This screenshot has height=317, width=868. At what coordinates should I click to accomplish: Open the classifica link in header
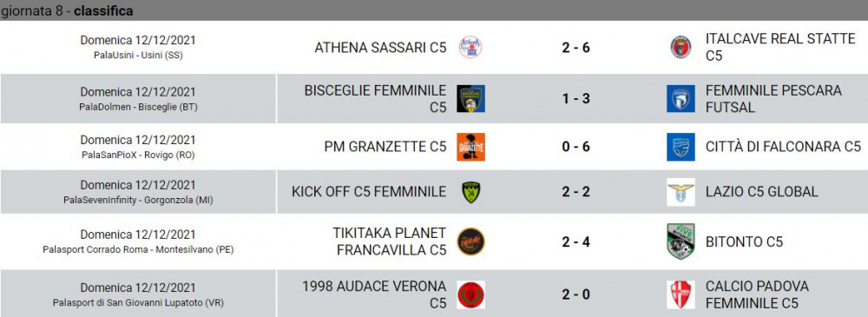pos(103,11)
